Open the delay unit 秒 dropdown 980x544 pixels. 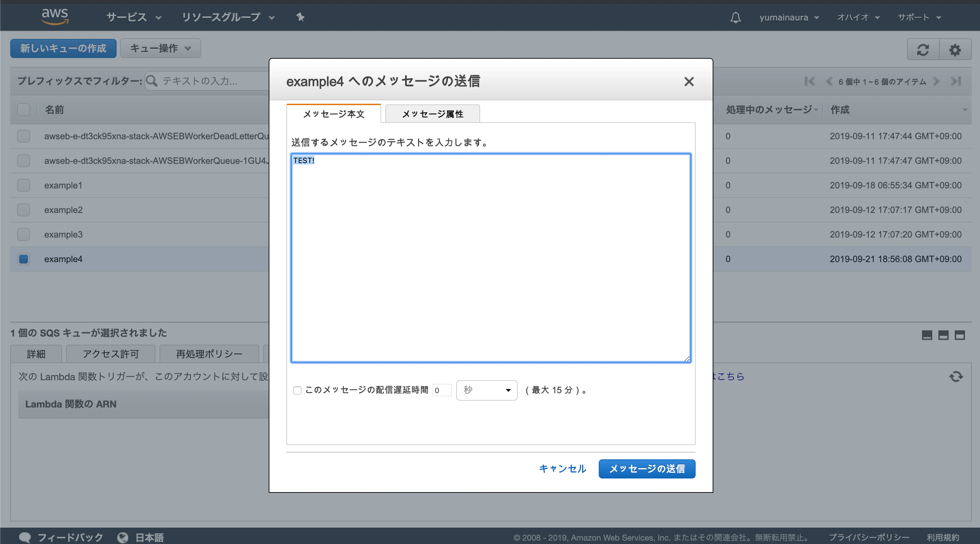coord(487,390)
